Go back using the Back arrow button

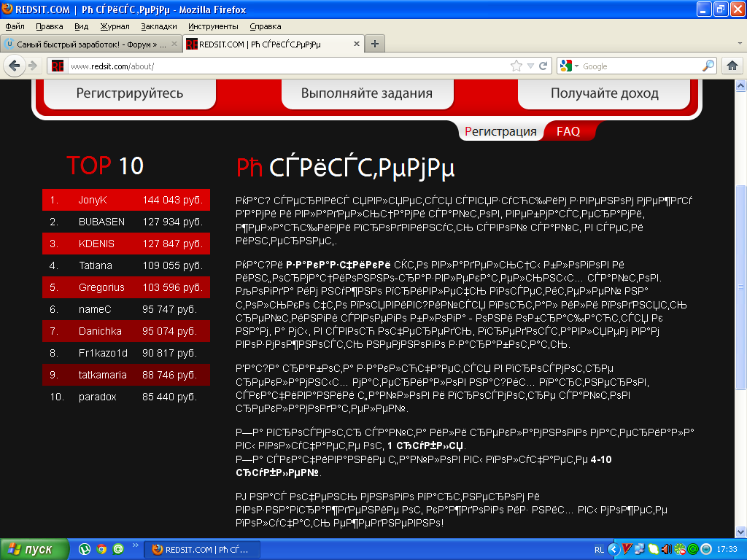click(x=15, y=66)
